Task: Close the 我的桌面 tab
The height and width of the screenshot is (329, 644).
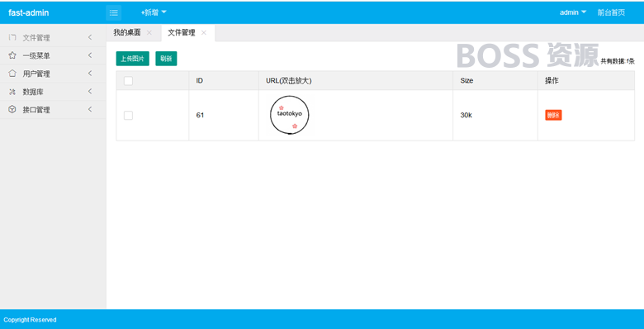Action: tap(149, 33)
